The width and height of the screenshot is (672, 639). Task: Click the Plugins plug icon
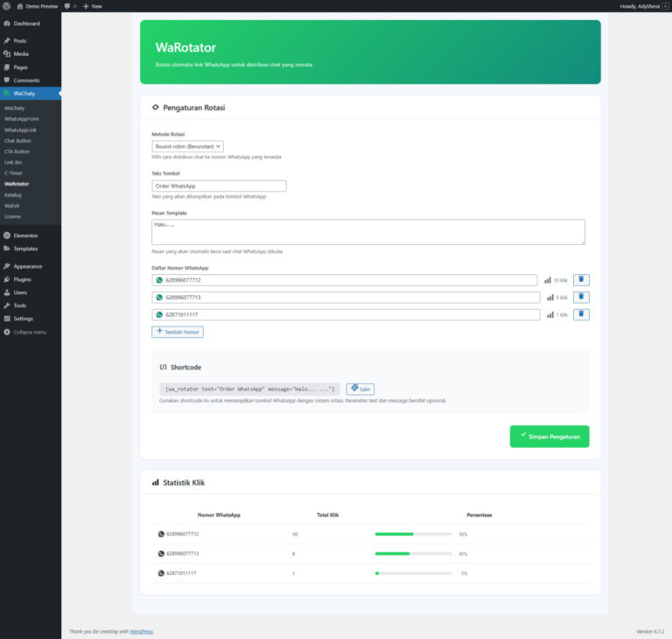[x=7, y=279]
